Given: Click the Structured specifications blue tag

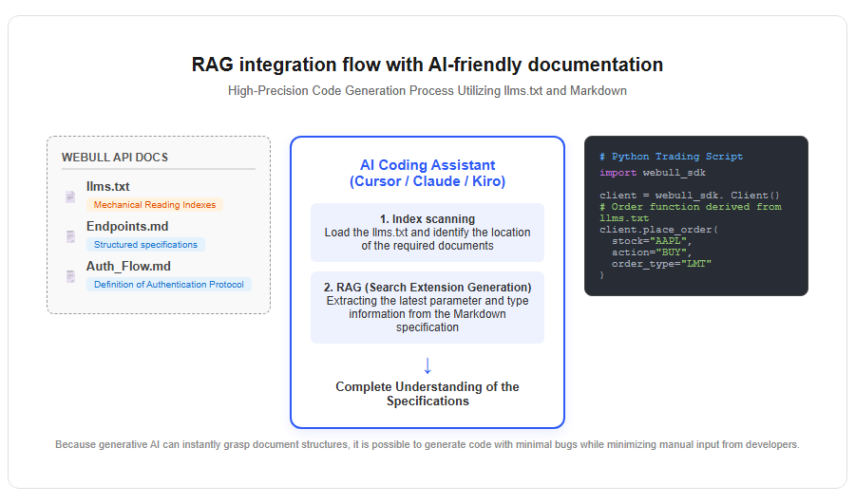Looking at the screenshot, I should [145, 245].
